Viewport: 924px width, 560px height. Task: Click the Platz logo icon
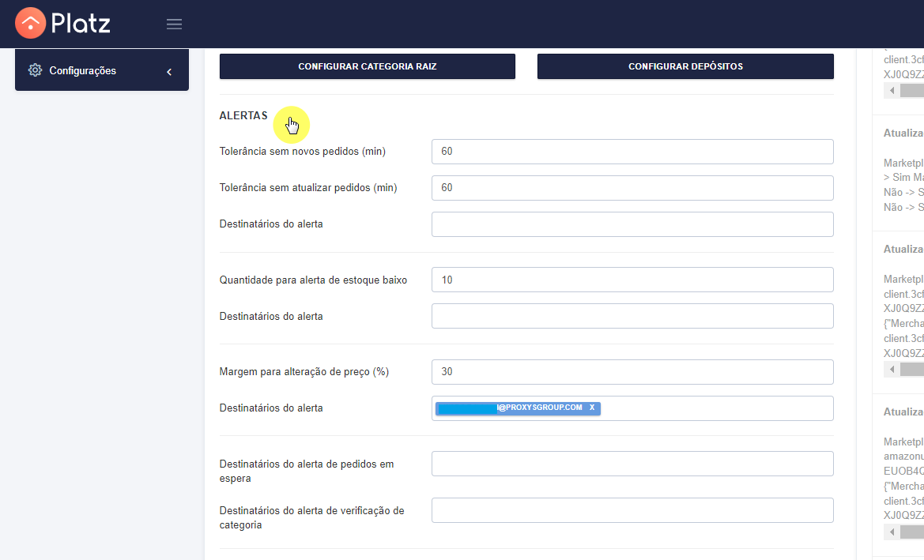[x=30, y=23]
